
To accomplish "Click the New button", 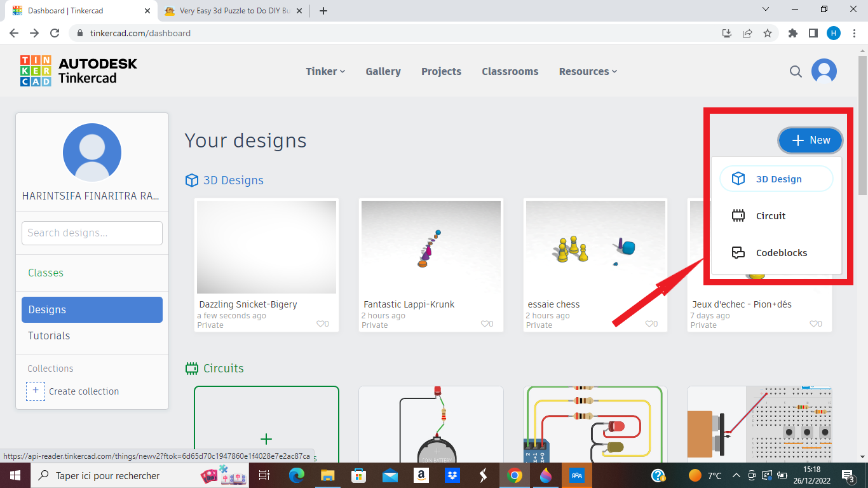I will click(x=810, y=140).
